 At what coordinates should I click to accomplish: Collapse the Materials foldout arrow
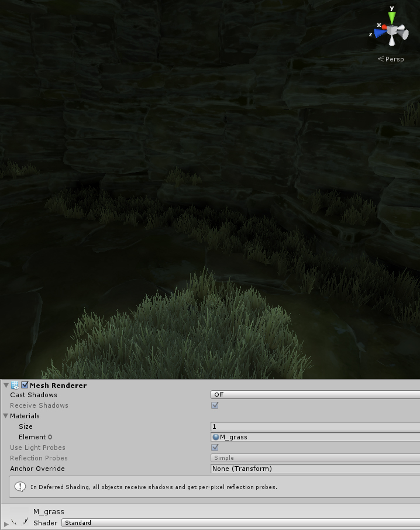coord(6,416)
